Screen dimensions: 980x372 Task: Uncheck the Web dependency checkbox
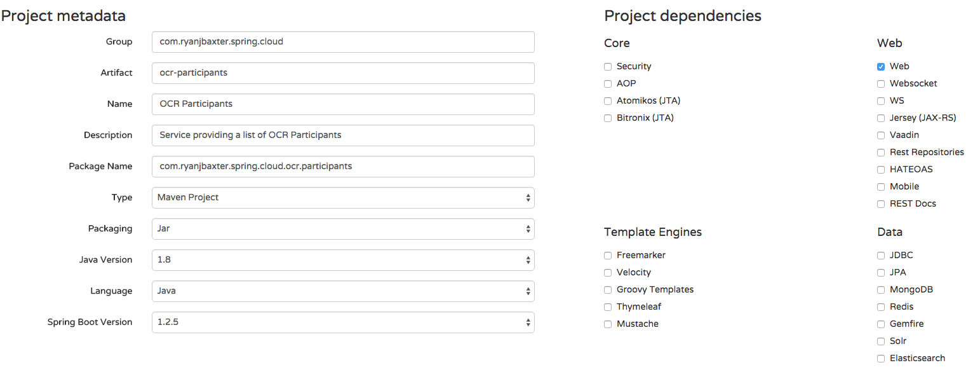point(881,67)
